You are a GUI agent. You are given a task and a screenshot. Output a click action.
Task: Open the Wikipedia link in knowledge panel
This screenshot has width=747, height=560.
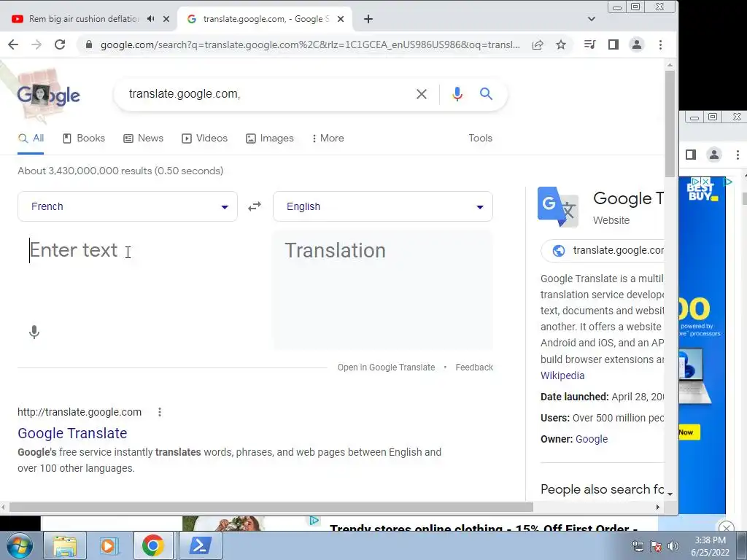click(x=562, y=376)
